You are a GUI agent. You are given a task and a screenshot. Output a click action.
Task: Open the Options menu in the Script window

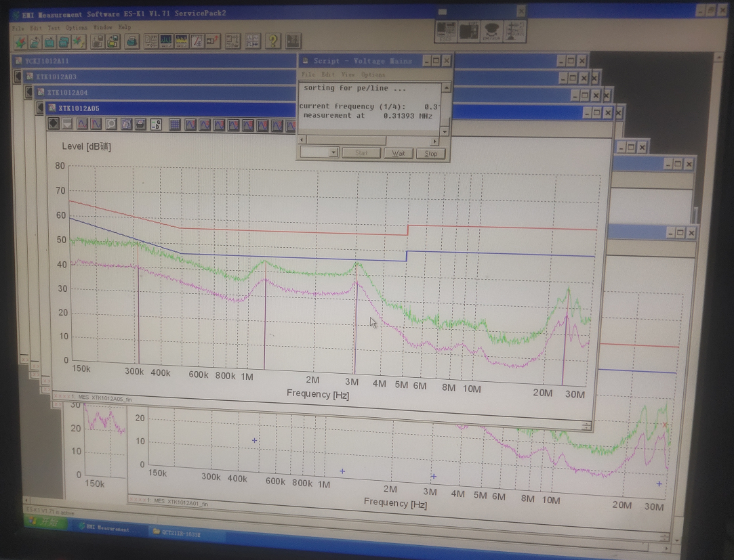coord(373,74)
